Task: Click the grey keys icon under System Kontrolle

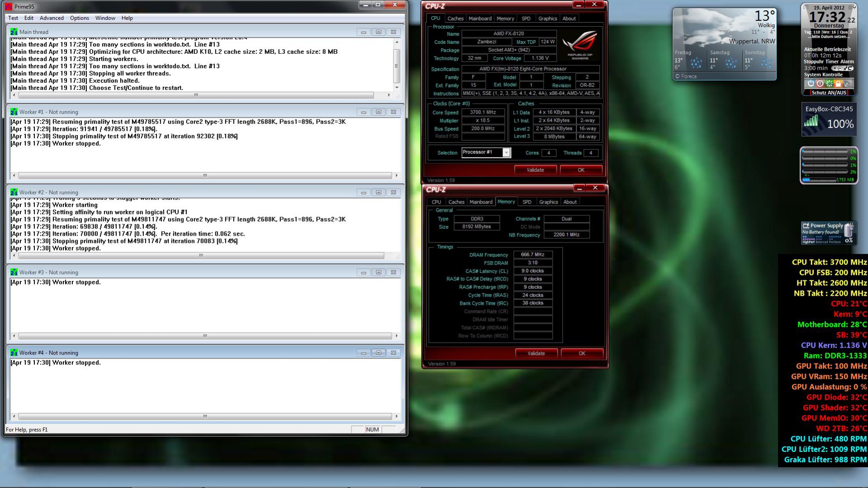Action: click(847, 83)
